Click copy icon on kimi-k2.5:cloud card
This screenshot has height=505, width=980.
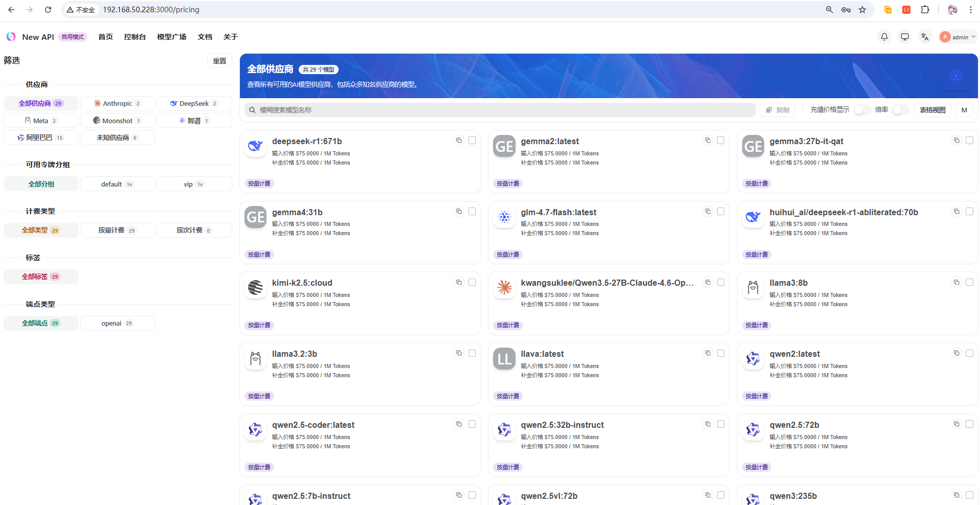coord(459,282)
